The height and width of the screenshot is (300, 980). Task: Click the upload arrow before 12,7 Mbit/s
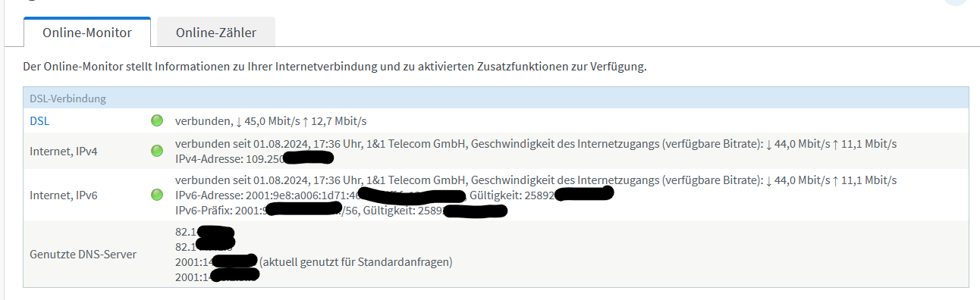(306, 121)
